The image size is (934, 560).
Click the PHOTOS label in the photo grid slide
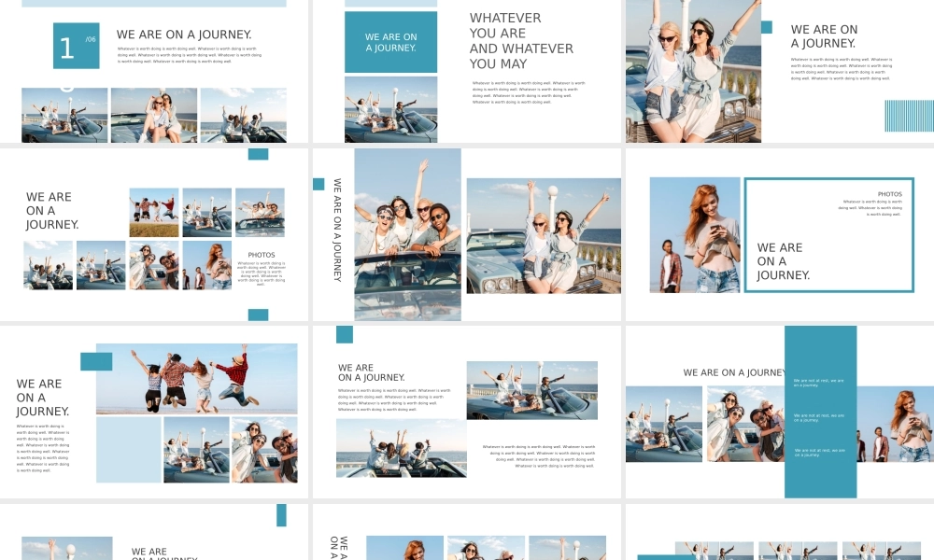262,255
